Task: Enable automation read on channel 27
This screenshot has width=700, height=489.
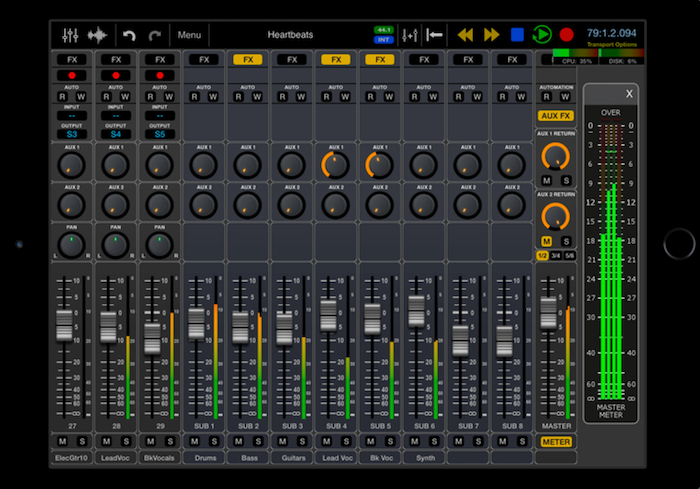Action: 62,97
